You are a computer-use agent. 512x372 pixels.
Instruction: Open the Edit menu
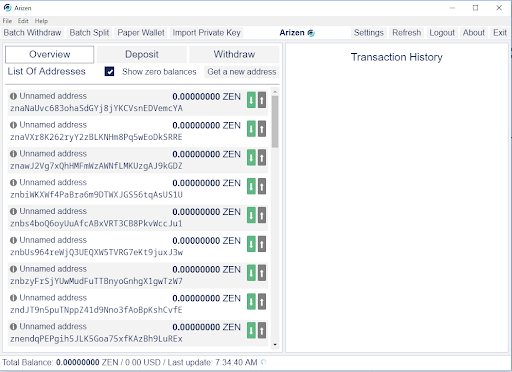click(23, 21)
